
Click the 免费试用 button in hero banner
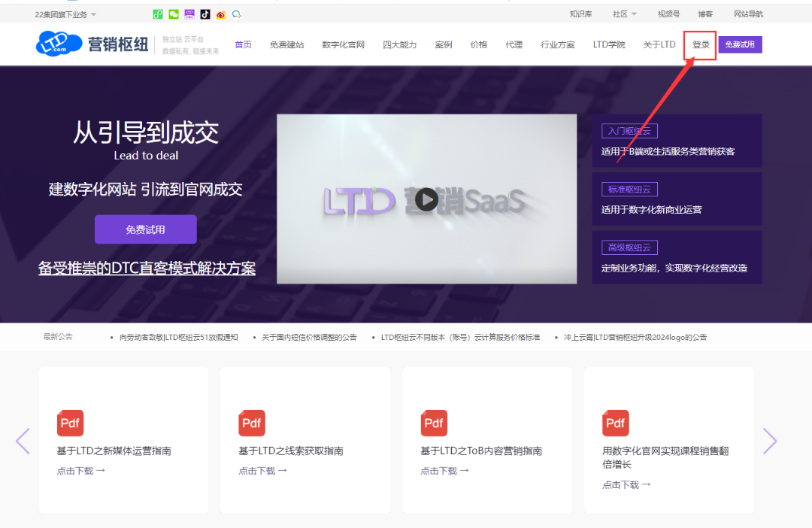(146, 229)
